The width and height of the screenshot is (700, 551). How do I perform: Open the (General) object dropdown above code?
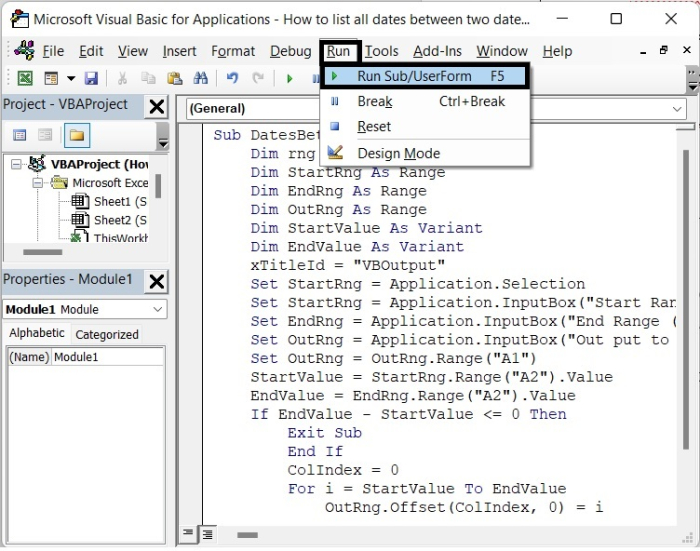click(254, 109)
